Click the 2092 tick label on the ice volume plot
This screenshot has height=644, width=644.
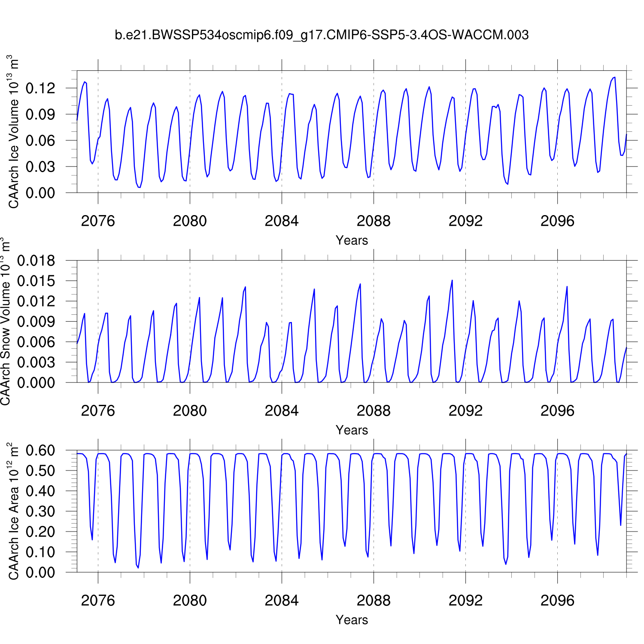[x=465, y=221]
